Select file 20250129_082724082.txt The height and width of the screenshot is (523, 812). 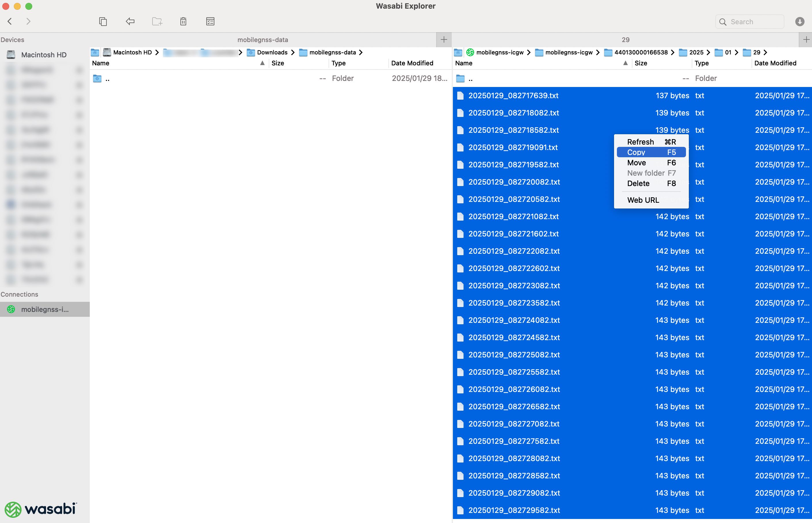[x=632, y=320]
